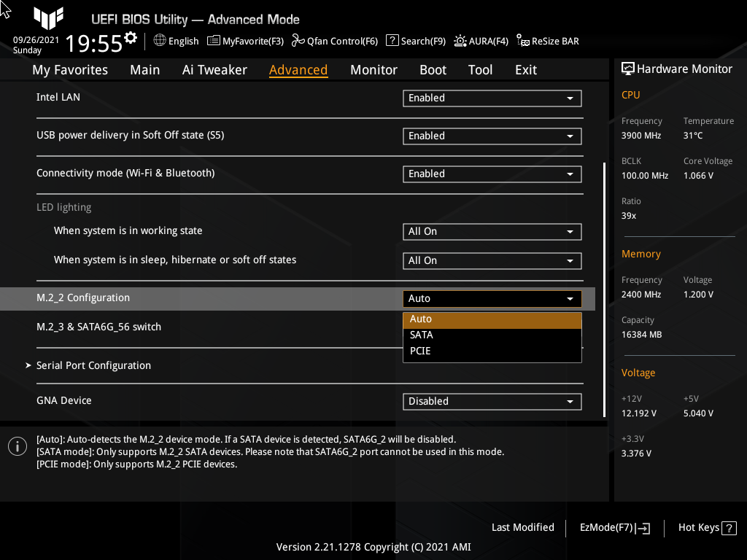This screenshot has height=560, width=747.
Task: Click the Hardware Monitor panel icon
Action: (628, 69)
